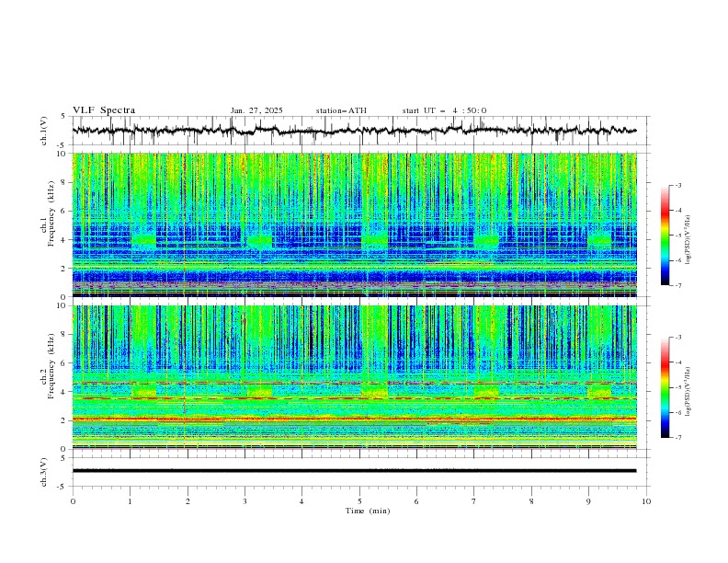Click the ch.1 waveform trace plot
Screen dimensions: 728x563
point(354,131)
